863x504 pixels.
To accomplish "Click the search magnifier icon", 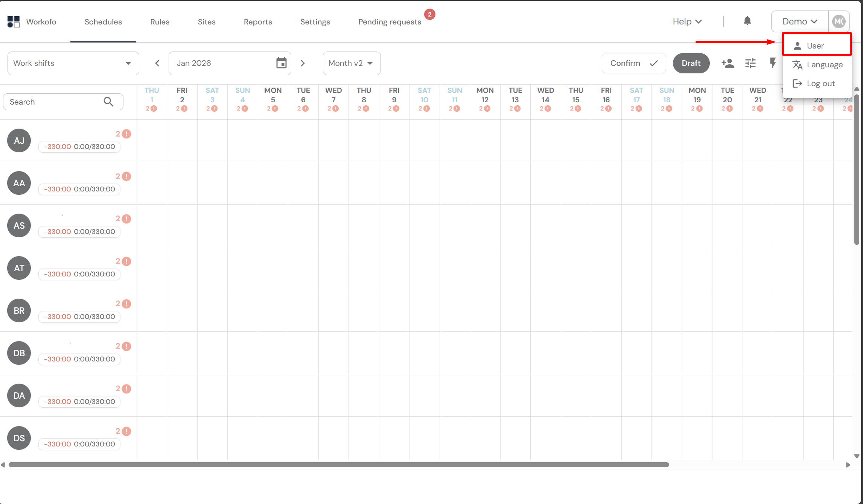I will tap(108, 102).
